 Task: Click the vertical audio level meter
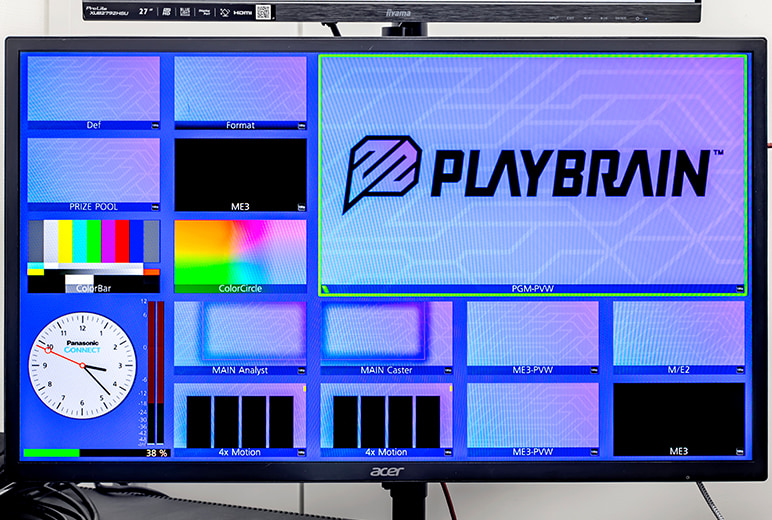pos(155,370)
